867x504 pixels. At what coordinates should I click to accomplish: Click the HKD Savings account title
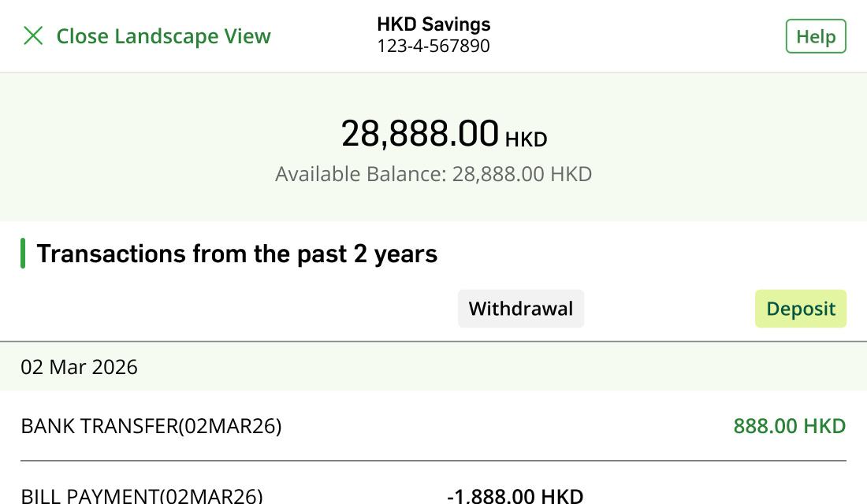click(433, 24)
